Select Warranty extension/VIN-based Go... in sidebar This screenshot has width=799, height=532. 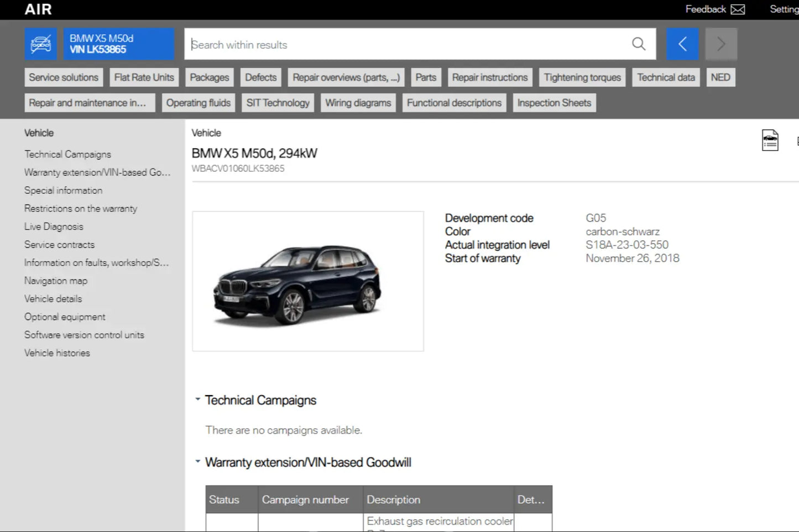click(x=97, y=172)
